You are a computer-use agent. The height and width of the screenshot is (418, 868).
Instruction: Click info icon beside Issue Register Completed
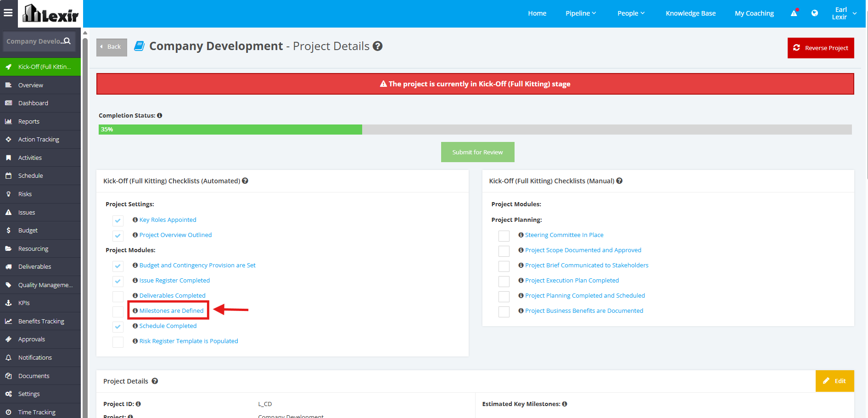tap(135, 280)
